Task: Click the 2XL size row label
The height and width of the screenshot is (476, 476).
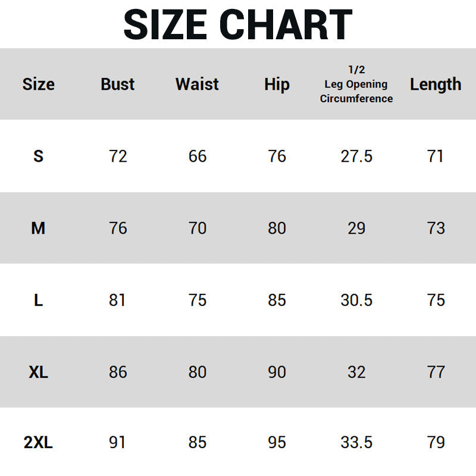Action: coord(38,443)
